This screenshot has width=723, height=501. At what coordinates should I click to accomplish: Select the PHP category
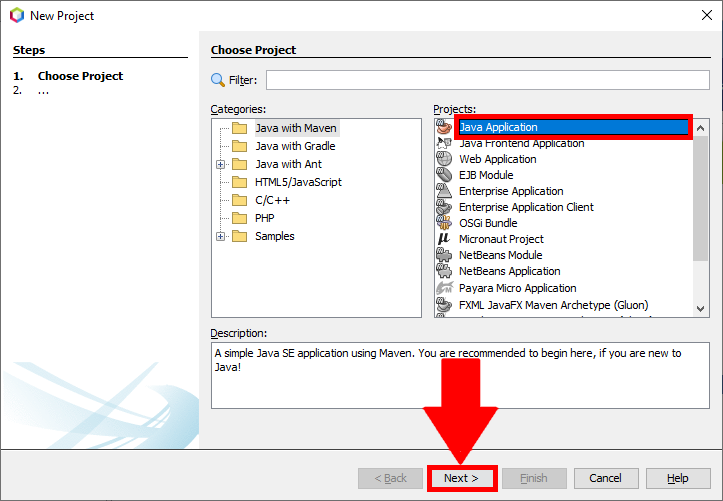point(265,218)
